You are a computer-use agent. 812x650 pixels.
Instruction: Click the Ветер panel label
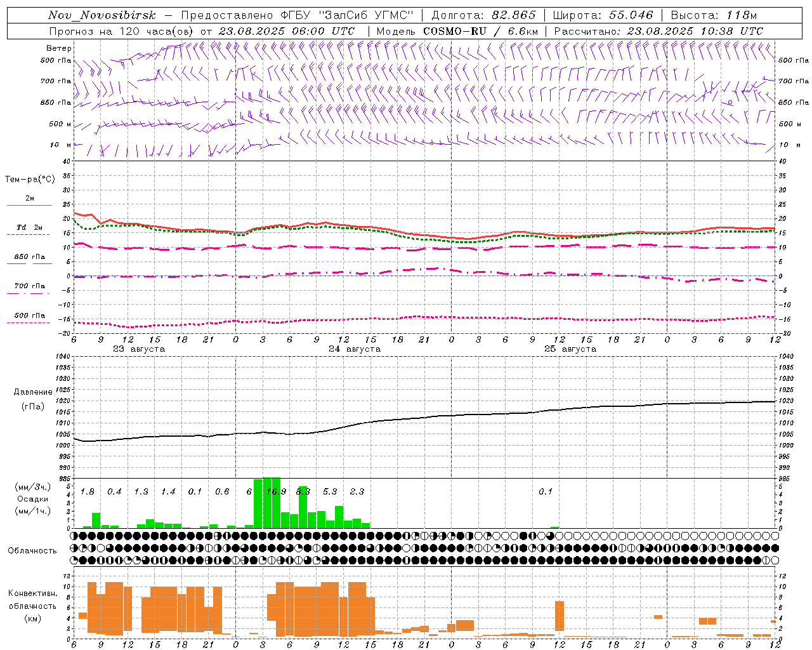point(59,48)
